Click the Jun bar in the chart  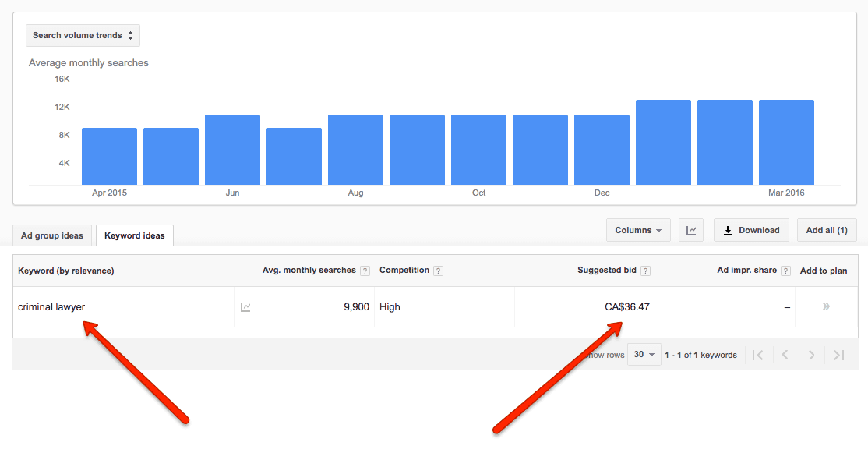click(232, 150)
